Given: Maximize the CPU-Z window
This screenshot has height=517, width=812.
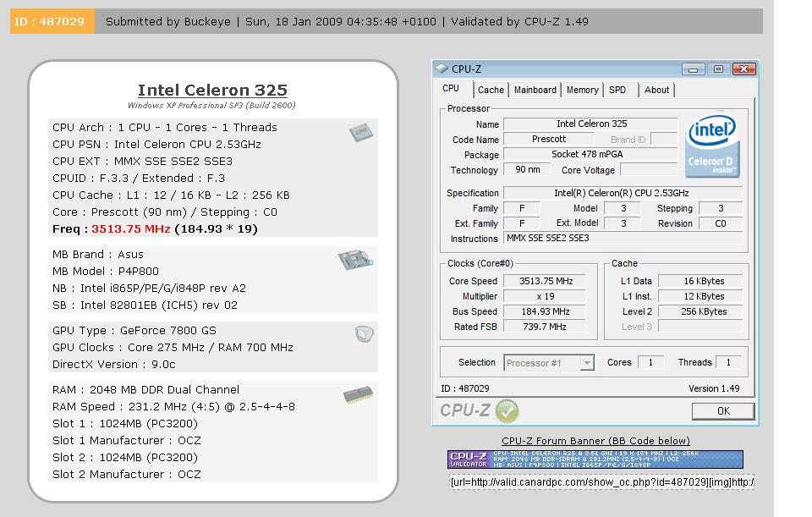Looking at the screenshot, I should pos(718,69).
